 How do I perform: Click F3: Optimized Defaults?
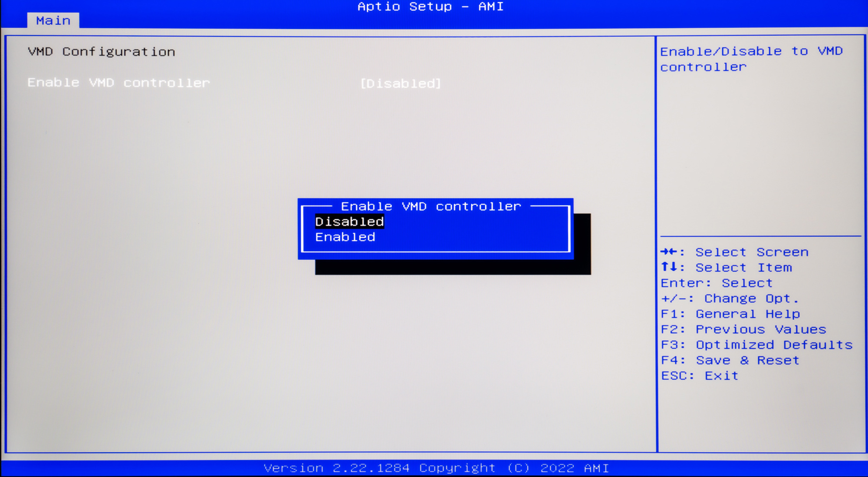(x=757, y=345)
